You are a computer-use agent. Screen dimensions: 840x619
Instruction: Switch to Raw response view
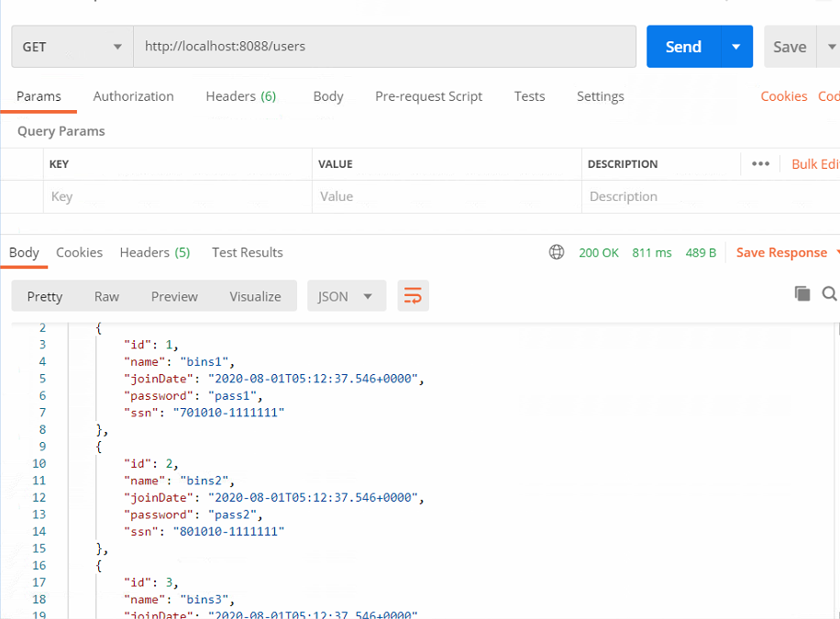106,296
